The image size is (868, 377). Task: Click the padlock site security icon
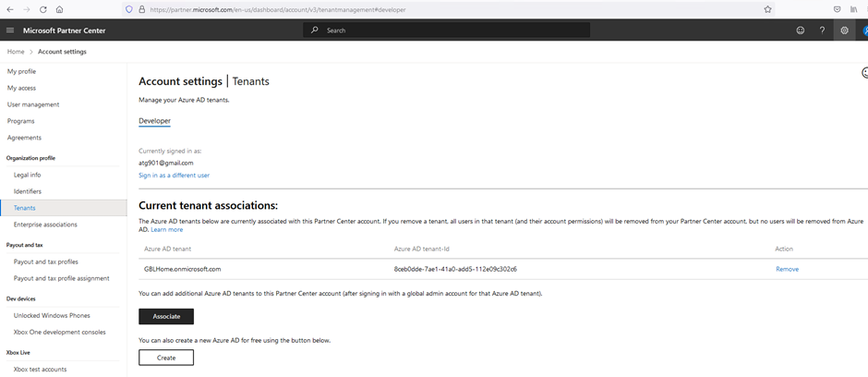point(141,9)
